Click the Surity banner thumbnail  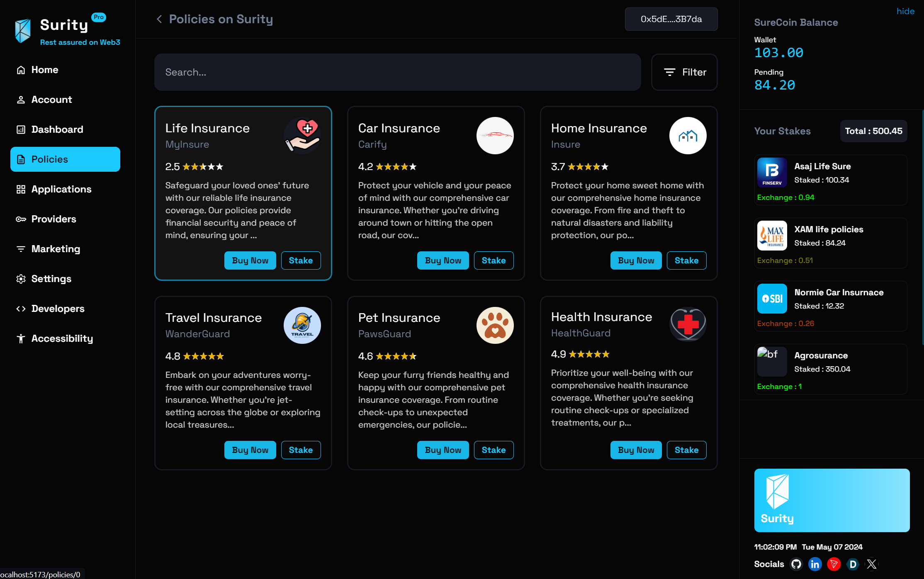832,500
